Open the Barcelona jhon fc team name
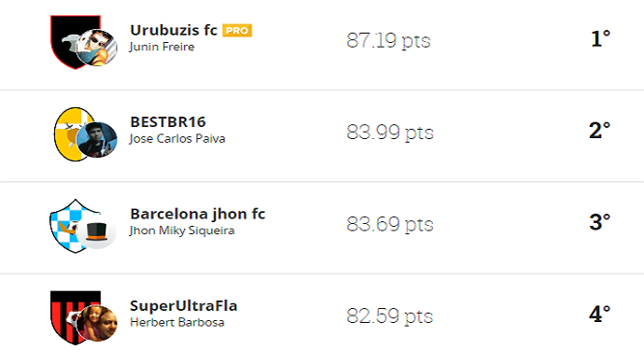This screenshot has width=644, height=364. 198,214
